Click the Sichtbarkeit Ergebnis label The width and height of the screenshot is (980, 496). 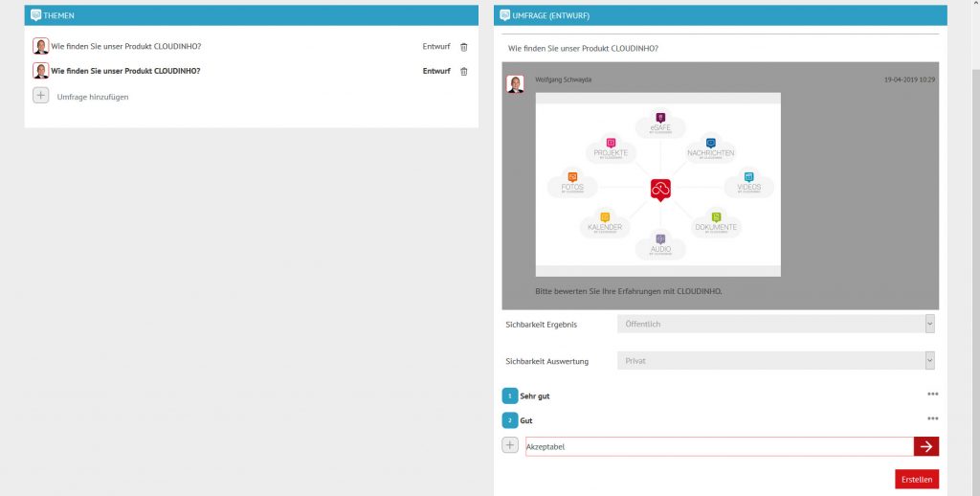pos(542,325)
